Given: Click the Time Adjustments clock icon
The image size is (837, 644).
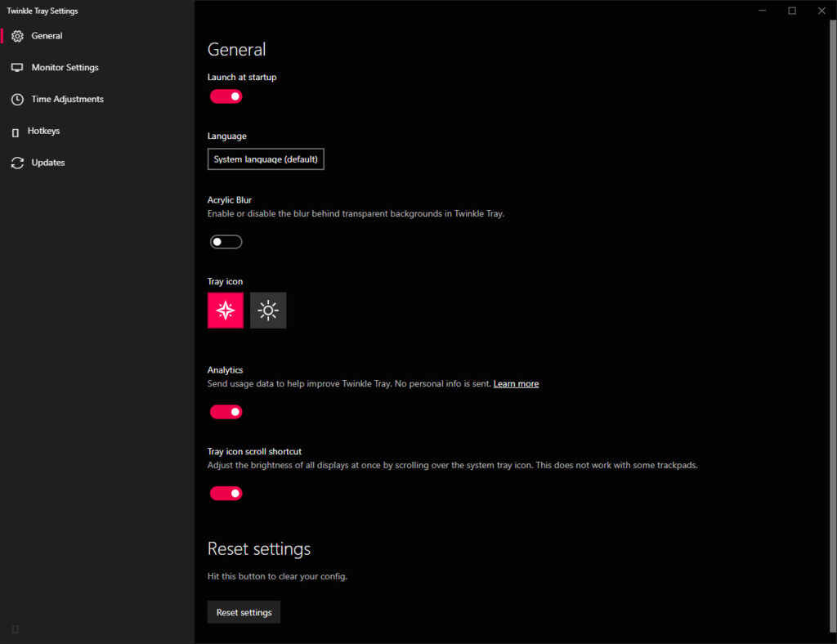Looking at the screenshot, I should coord(17,99).
